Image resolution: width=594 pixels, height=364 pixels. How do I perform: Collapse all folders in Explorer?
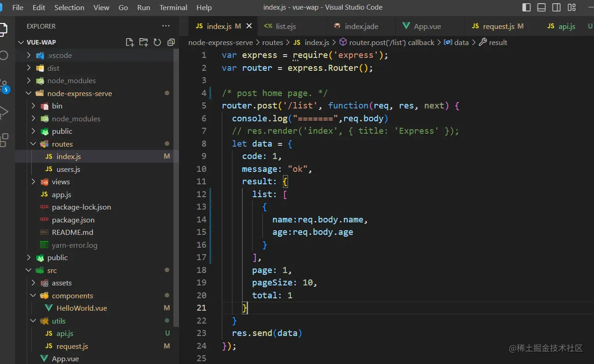pos(171,42)
